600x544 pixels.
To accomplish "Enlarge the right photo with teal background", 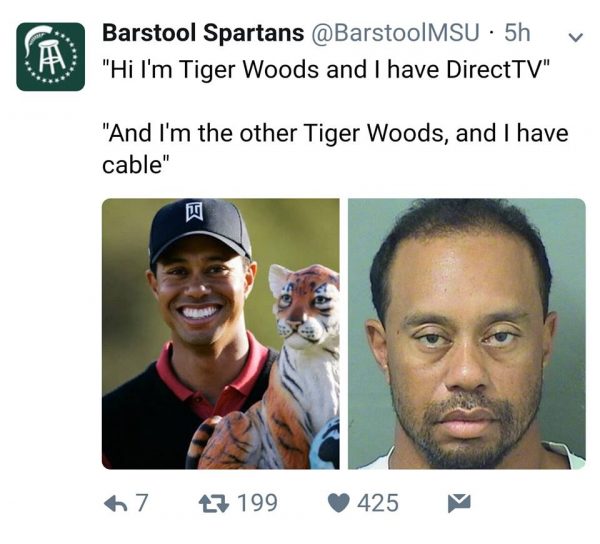I will 466,333.
